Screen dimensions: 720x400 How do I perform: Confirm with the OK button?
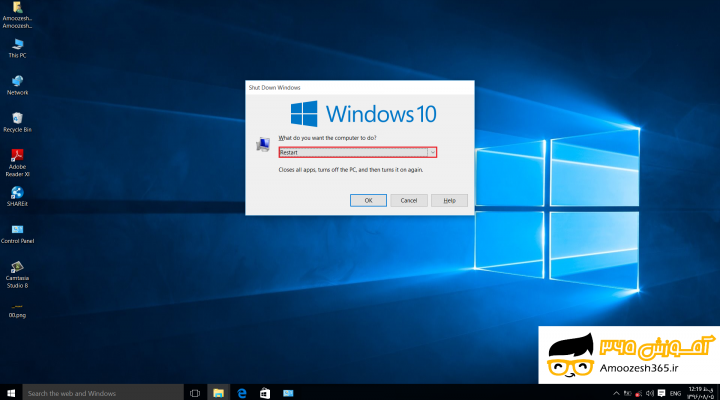click(x=368, y=201)
